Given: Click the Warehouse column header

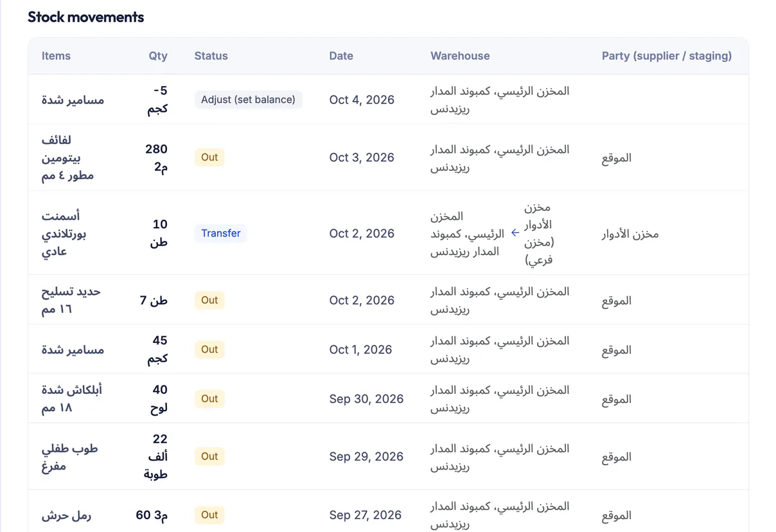Looking at the screenshot, I should [x=460, y=56].
